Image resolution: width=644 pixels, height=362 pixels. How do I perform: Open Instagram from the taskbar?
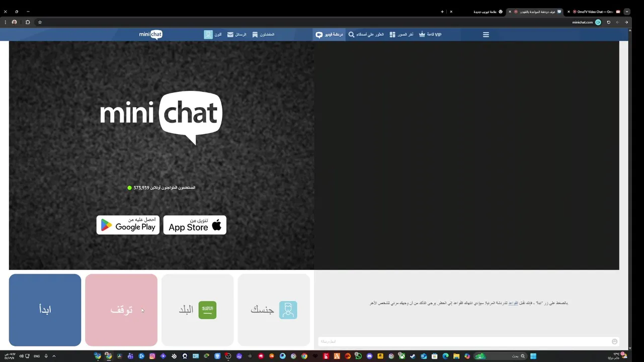click(152, 356)
